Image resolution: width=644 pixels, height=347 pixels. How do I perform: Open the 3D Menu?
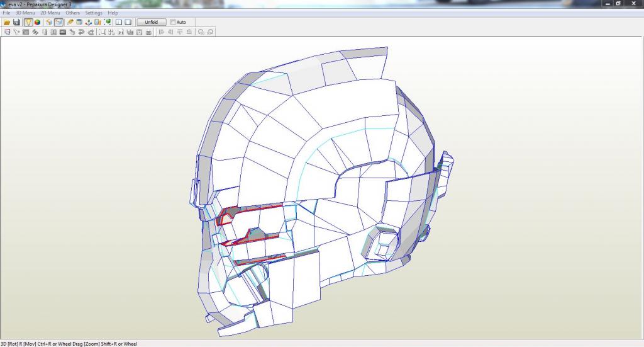tap(25, 13)
